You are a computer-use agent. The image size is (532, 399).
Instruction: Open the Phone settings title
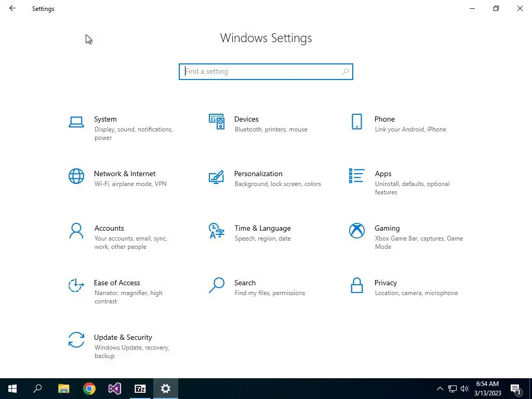pos(384,119)
